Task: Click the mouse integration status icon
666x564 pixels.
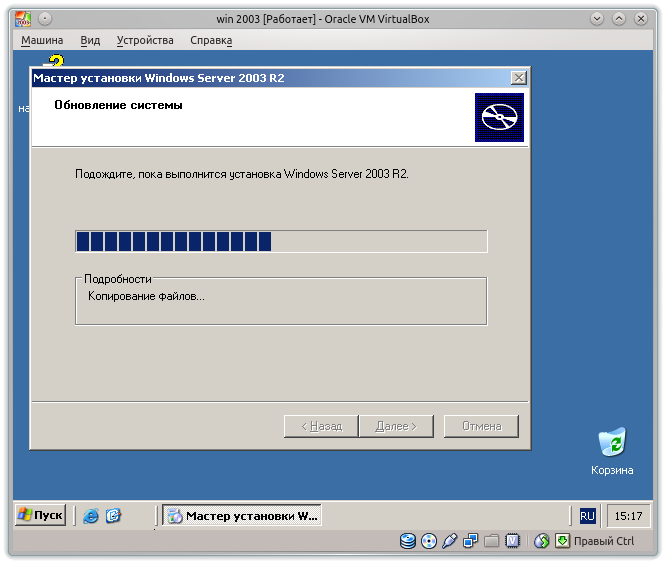Action: (x=541, y=541)
